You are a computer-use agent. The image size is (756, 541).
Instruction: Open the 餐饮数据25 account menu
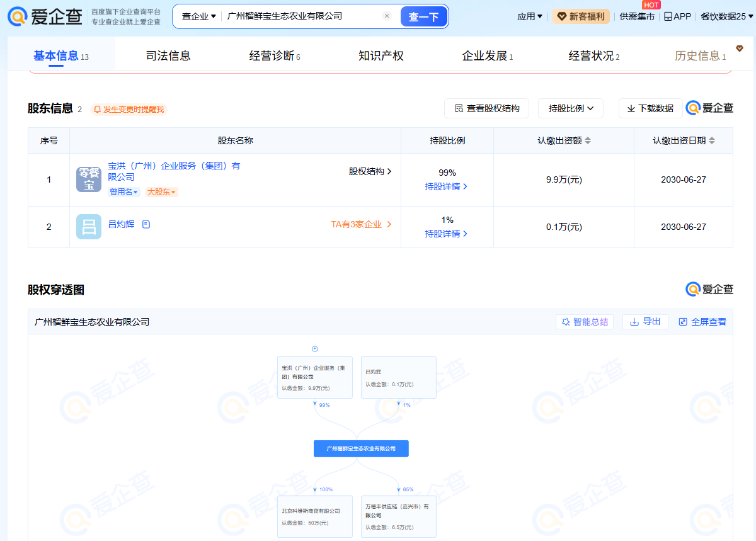(726, 16)
